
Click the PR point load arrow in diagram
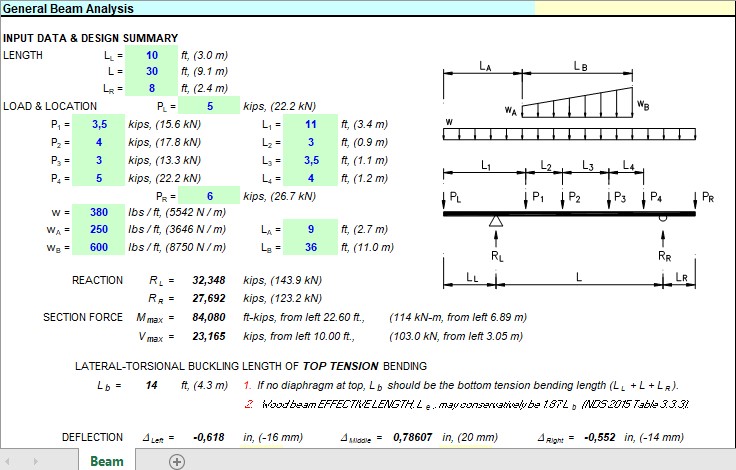click(695, 200)
